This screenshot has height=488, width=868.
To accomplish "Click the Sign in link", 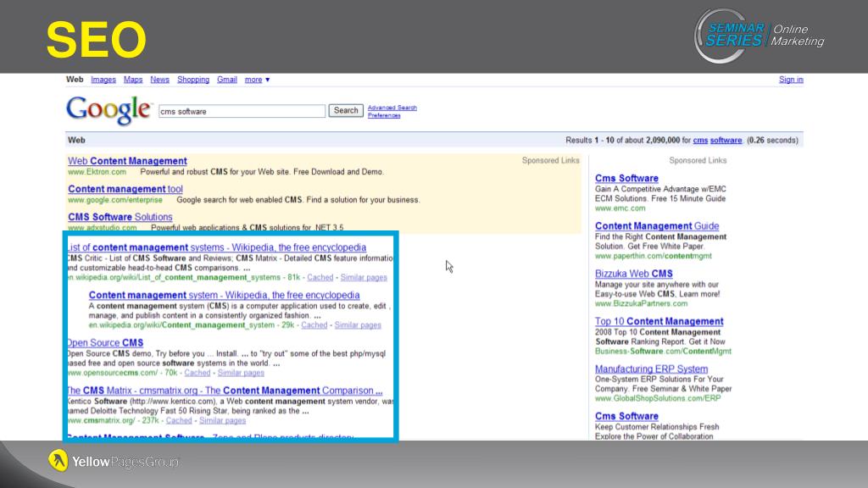I will coord(791,80).
